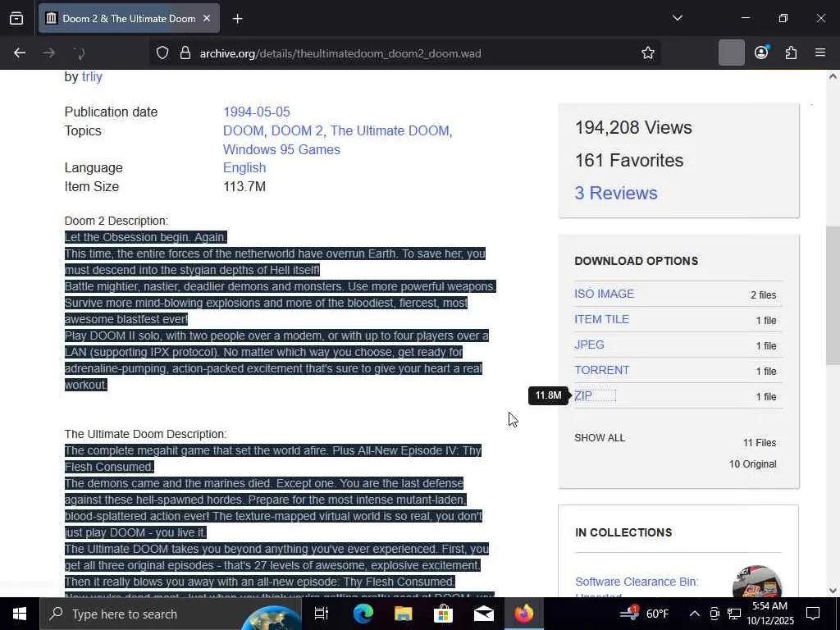840x630 pixels.
Task: Click the 'Doom 2 Description:' heading
Action: [x=116, y=221]
